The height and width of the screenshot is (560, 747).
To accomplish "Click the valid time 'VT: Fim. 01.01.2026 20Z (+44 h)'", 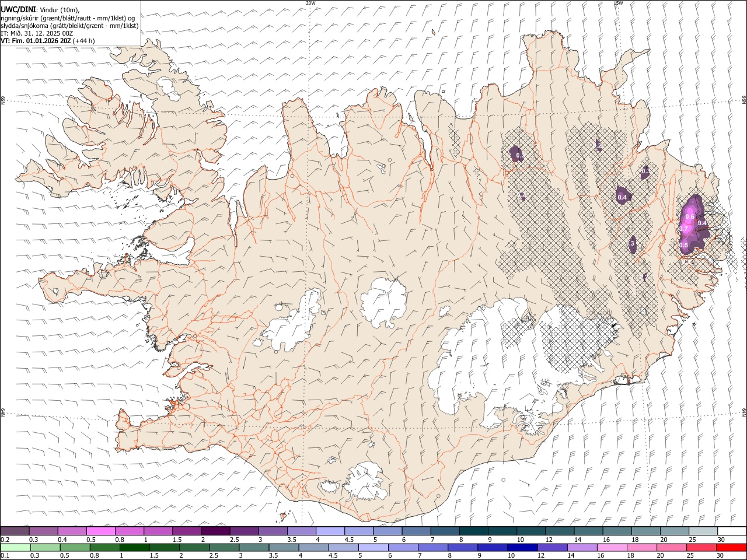I will point(47,41).
